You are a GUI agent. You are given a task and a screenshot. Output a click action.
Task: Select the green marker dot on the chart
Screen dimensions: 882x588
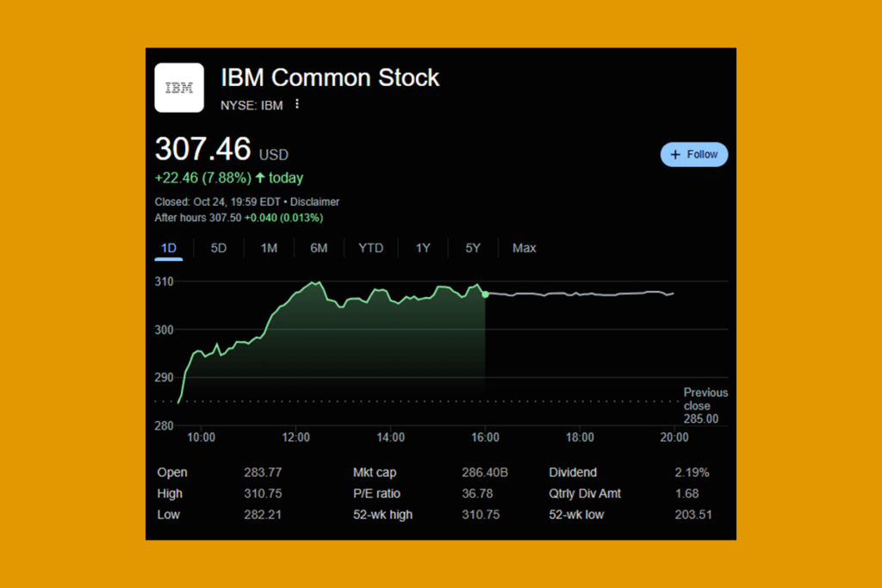[x=485, y=294]
